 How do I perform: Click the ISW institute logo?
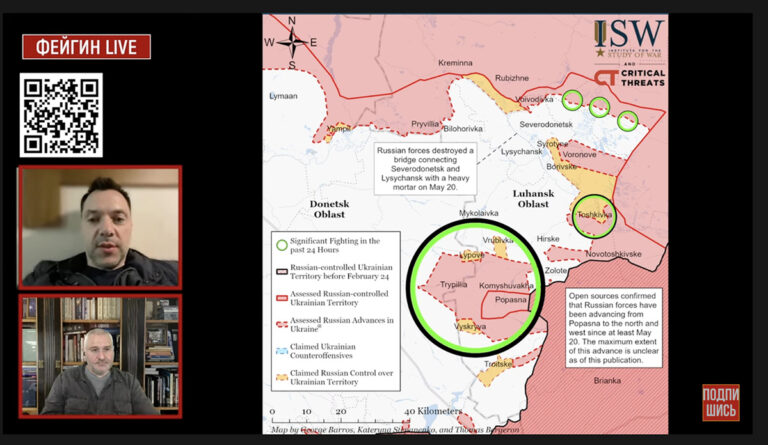click(x=630, y=40)
